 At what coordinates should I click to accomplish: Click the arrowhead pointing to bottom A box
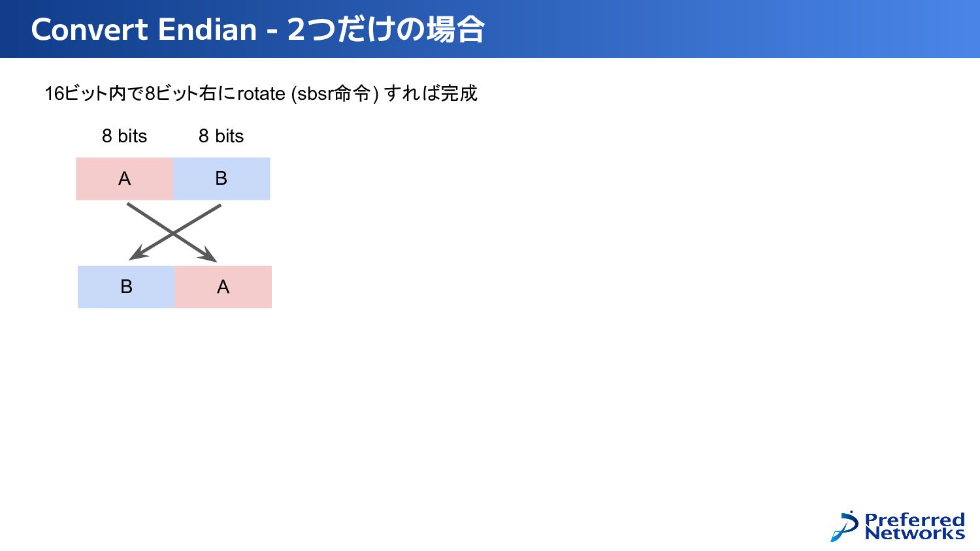pos(208,254)
